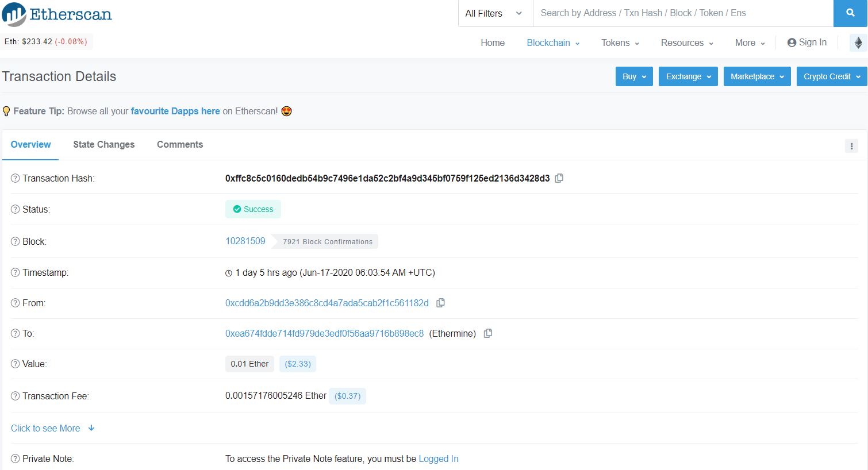This screenshot has width=868, height=470.
Task: Open the Buy dropdown button
Action: coord(634,76)
